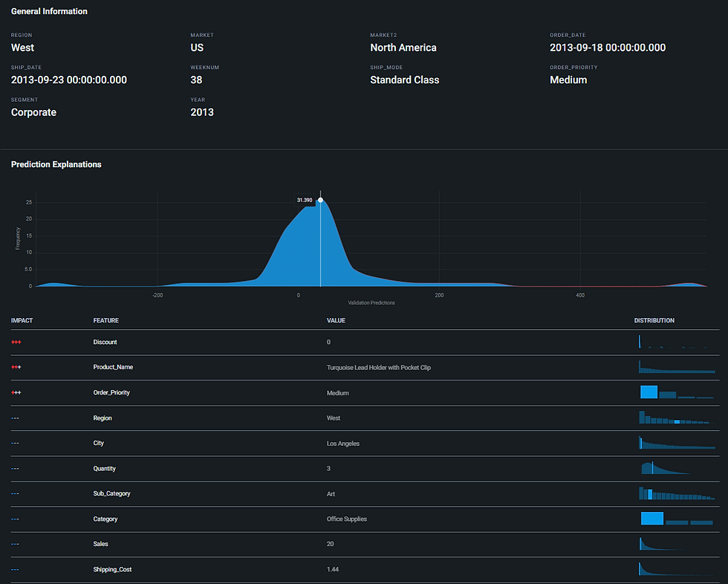Click the Sales row's blue impact indicator
The height and width of the screenshot is (584, 728).
tap(16, 544)
